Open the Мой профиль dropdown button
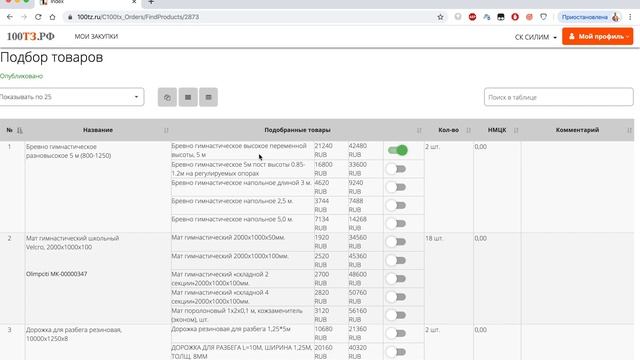 coord(598,36)
